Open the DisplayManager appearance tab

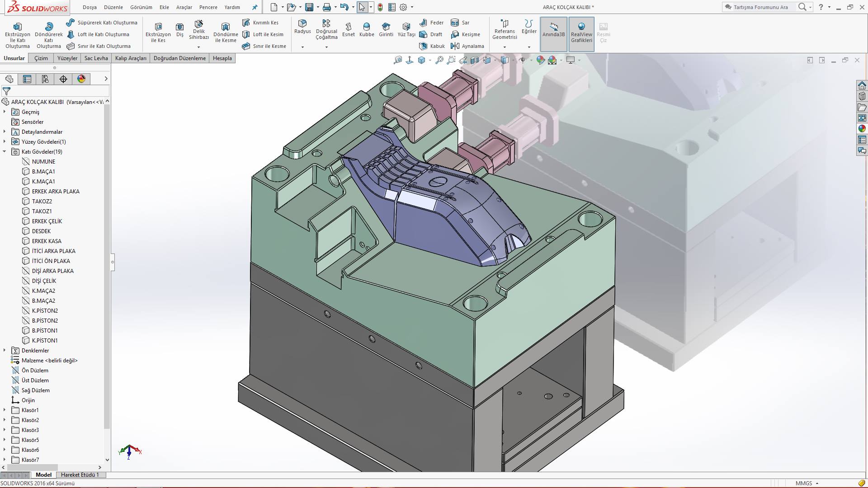click(81, 79)
